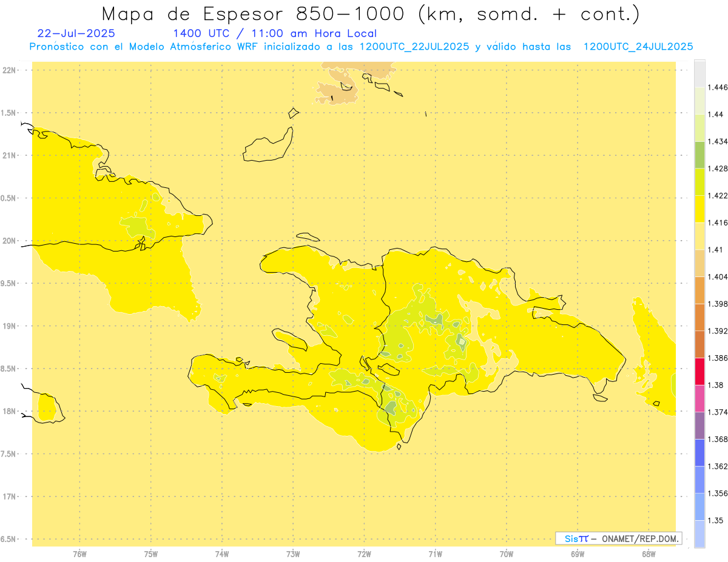Image resolution: width=728 pixels, height=562 pixels.
Task: Click the gray top colorbar segment above 1.446
Action: (x=699, y=73)
